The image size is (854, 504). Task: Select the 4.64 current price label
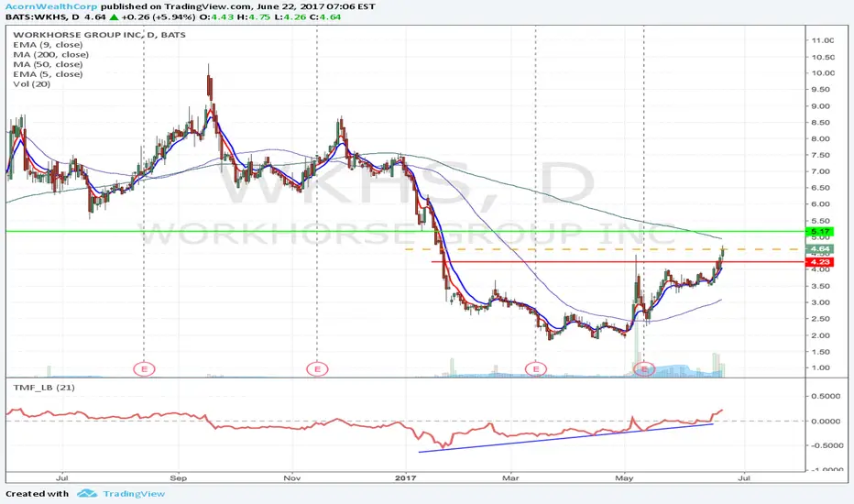click(820, 249)
